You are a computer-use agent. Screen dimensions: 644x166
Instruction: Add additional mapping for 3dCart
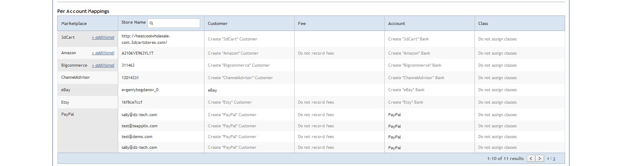pyautogui.click(x=103, y=37)
